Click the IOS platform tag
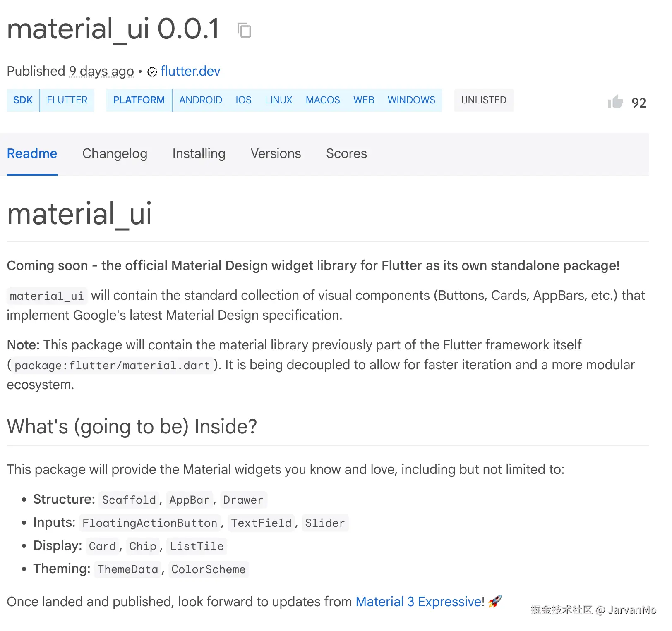The height and width of the screenshot is (631, 672). pyautogui.click(x=243, y=100)
